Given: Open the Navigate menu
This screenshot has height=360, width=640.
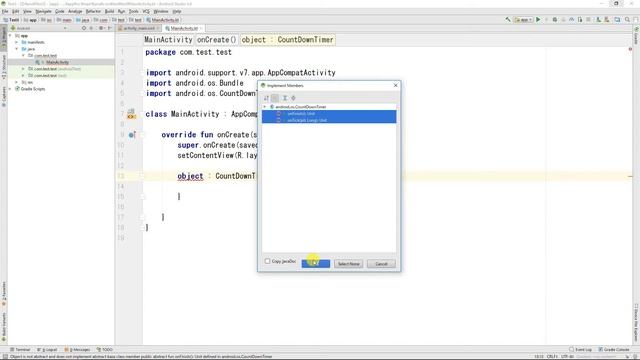Looking at the screenshot, I should (x=43, y=11).
